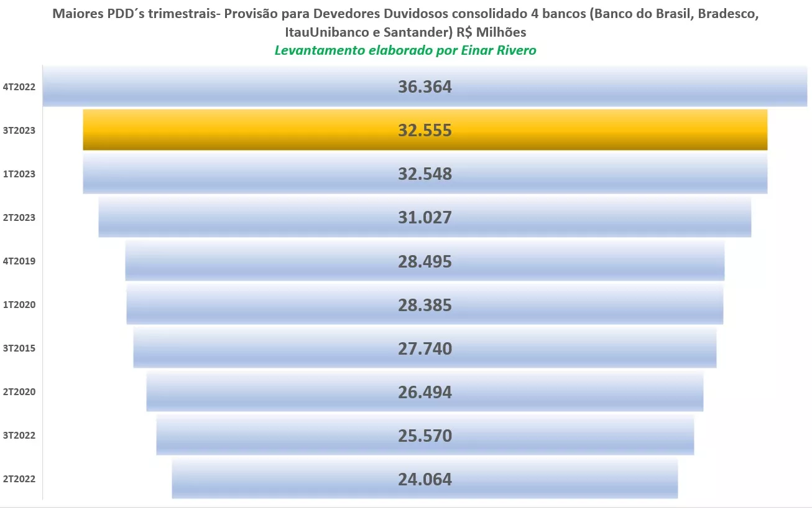The height and width of the screenshot is (509, 812).
Task: Select the 3T2022 axis label
Action: 19,435
